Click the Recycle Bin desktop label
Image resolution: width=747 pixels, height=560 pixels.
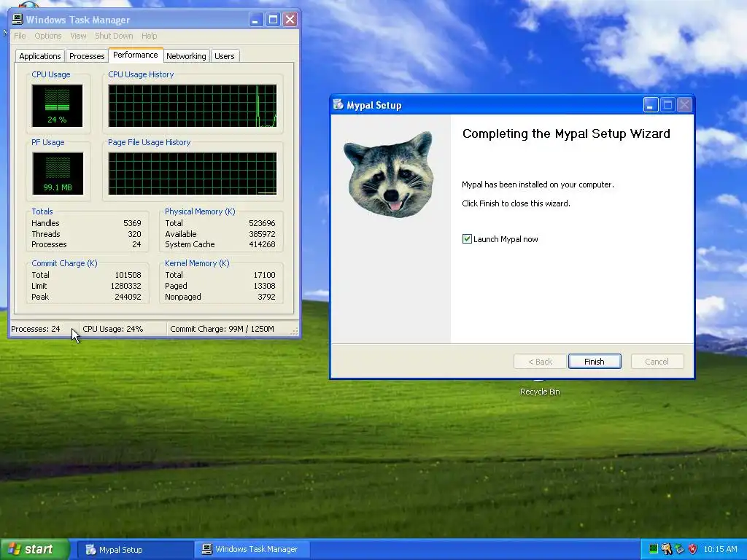click(x=540, y=392)
